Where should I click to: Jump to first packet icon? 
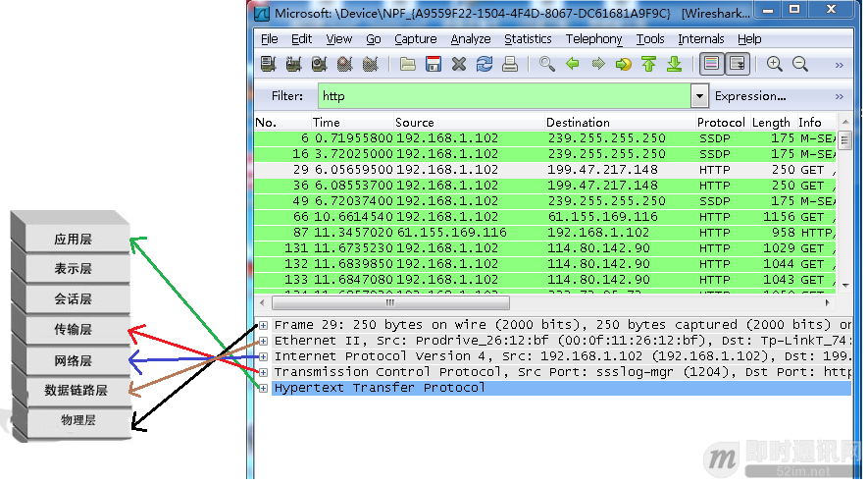click(x=648, y=64)
